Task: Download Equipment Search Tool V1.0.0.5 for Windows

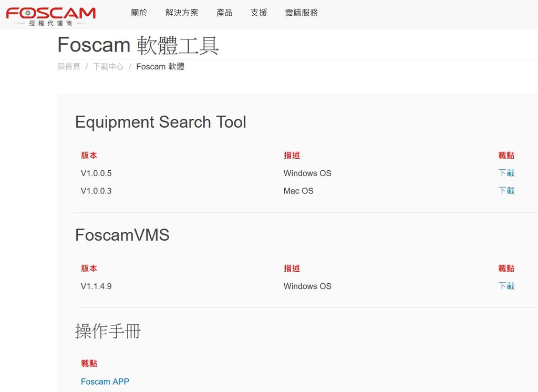Action: (506, 173)
